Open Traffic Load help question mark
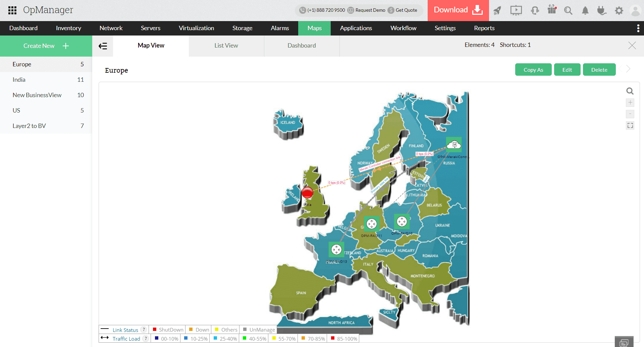Screen dimensions: 644x347 point(146,338)
